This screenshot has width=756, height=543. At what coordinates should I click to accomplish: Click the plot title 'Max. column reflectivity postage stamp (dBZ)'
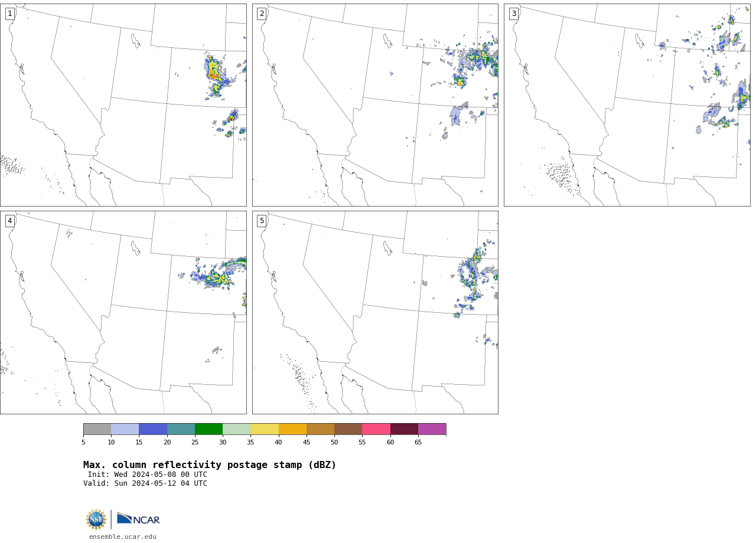(210, 465)
